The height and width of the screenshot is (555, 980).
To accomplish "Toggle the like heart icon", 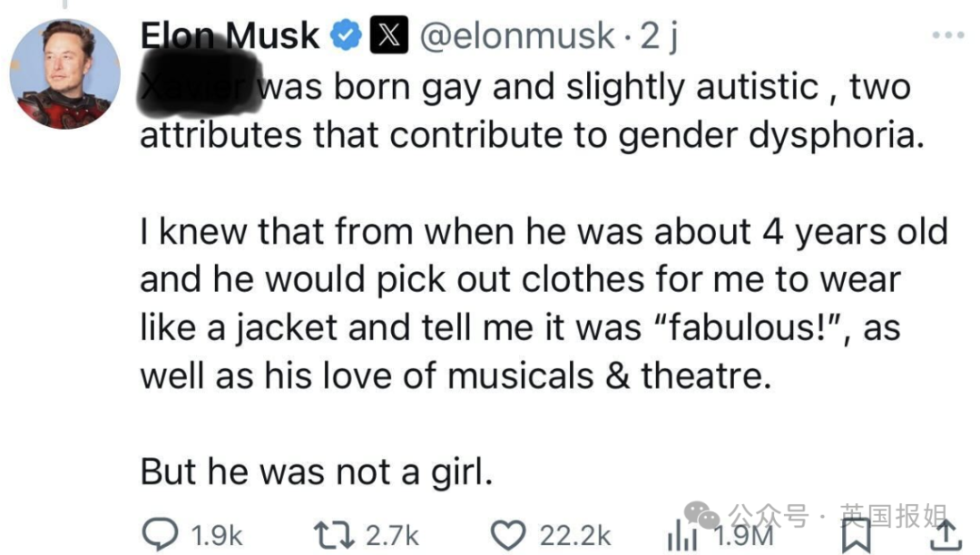I will [x=508, y=534].
